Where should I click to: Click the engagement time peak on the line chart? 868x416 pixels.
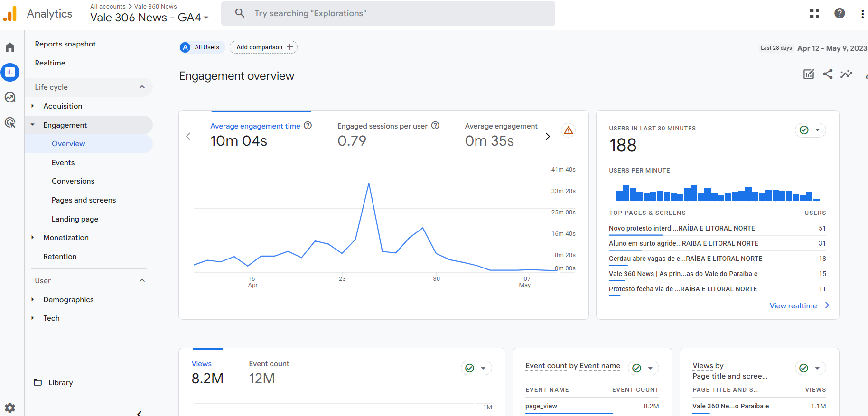[369, 184]
